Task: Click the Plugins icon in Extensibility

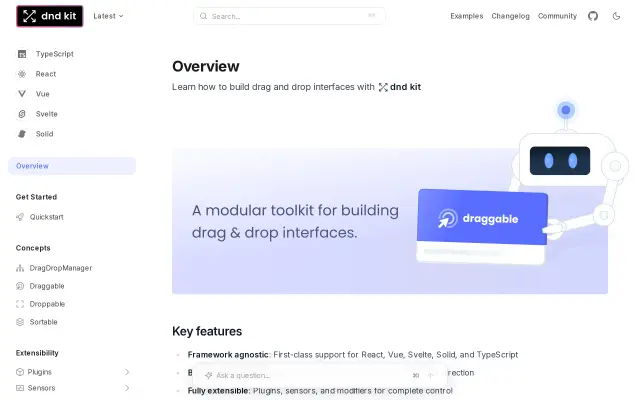Action: click(x=20, y=372)
